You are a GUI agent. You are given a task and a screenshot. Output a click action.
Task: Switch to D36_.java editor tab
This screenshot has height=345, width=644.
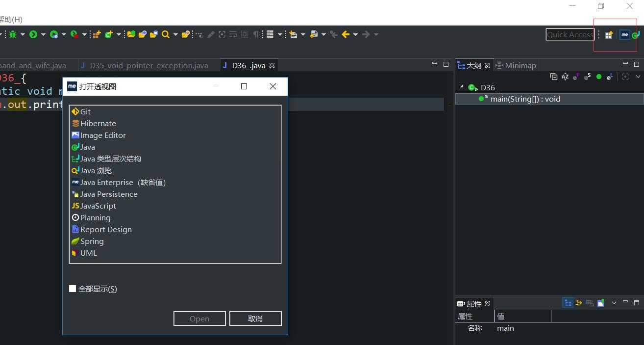click(x=248, y=65)
